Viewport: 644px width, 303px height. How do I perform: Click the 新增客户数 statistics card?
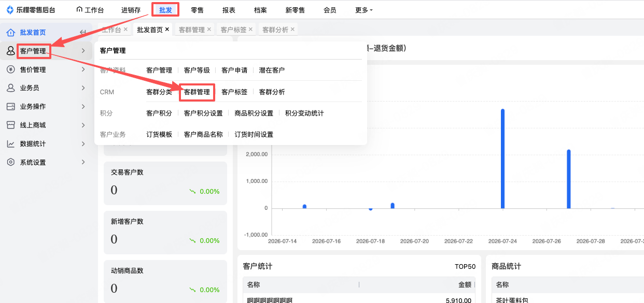(x=165, y=233)
